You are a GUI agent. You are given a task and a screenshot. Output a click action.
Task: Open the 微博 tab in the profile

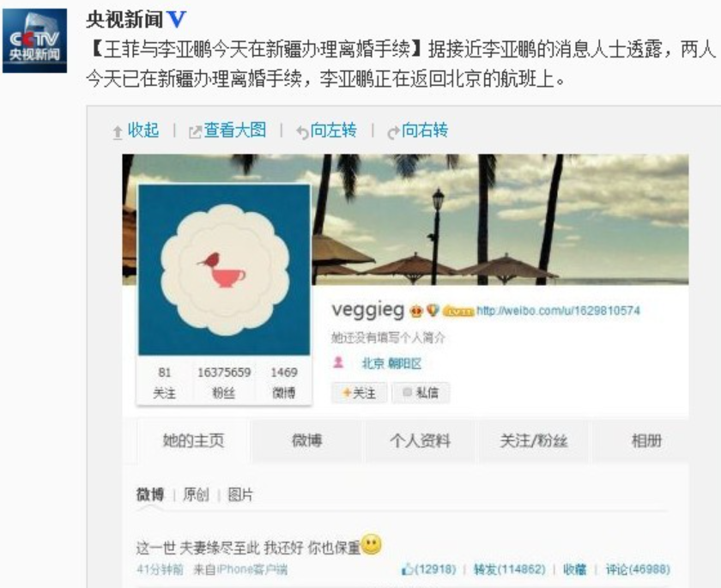point(307,441)
